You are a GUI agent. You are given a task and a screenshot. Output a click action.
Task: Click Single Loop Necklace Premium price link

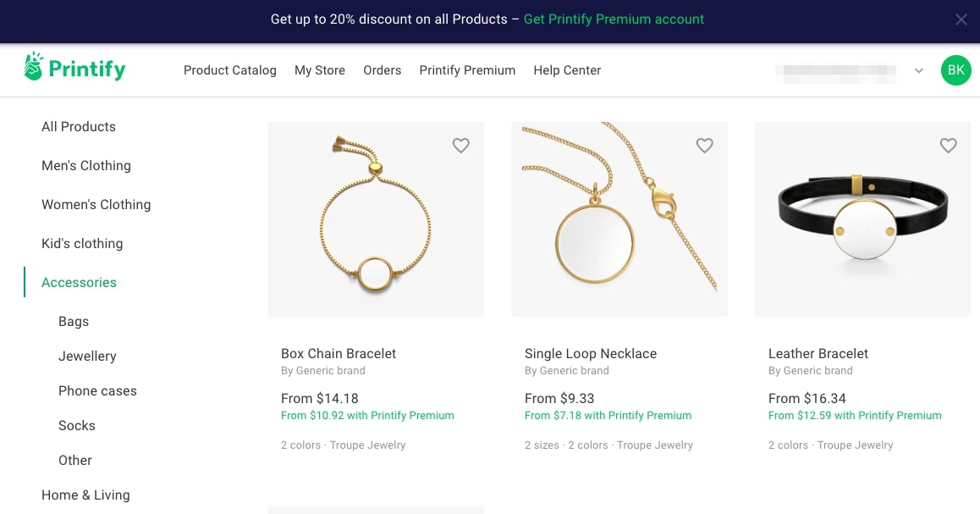608,415
